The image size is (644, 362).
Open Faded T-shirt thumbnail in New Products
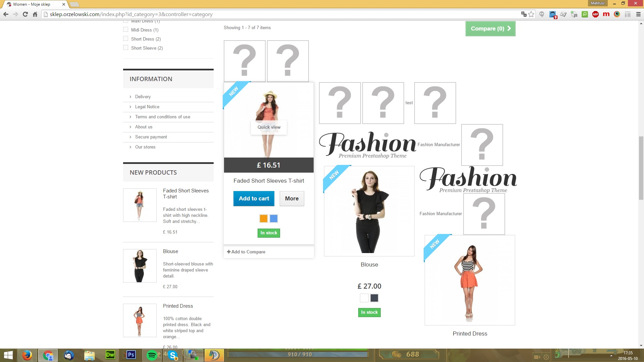coord(140,205)
